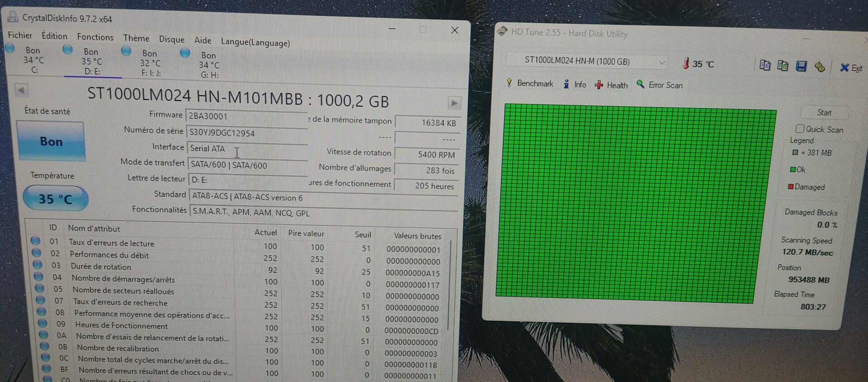The image size is (868, 382).
Task: Open the HD Tune drive selection dropdown
Action: tap(587, 62)
